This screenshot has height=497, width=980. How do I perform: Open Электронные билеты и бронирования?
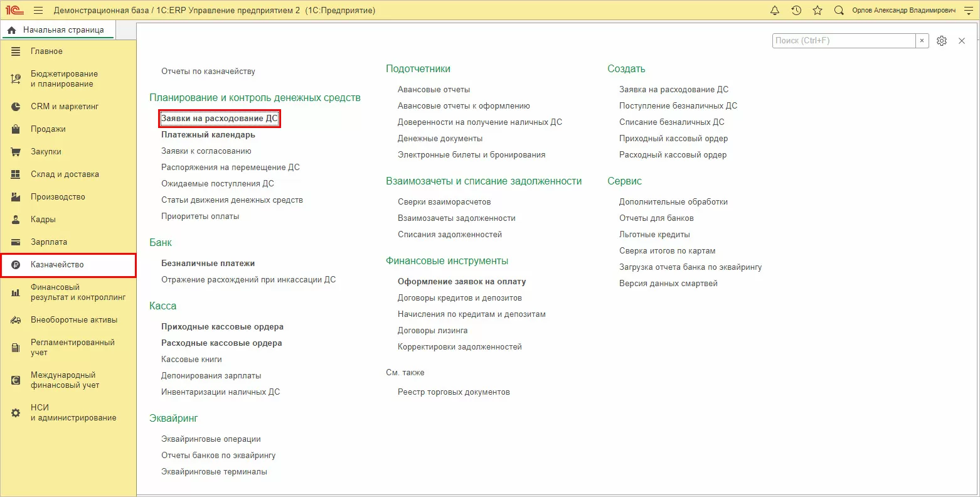[472, 155]
